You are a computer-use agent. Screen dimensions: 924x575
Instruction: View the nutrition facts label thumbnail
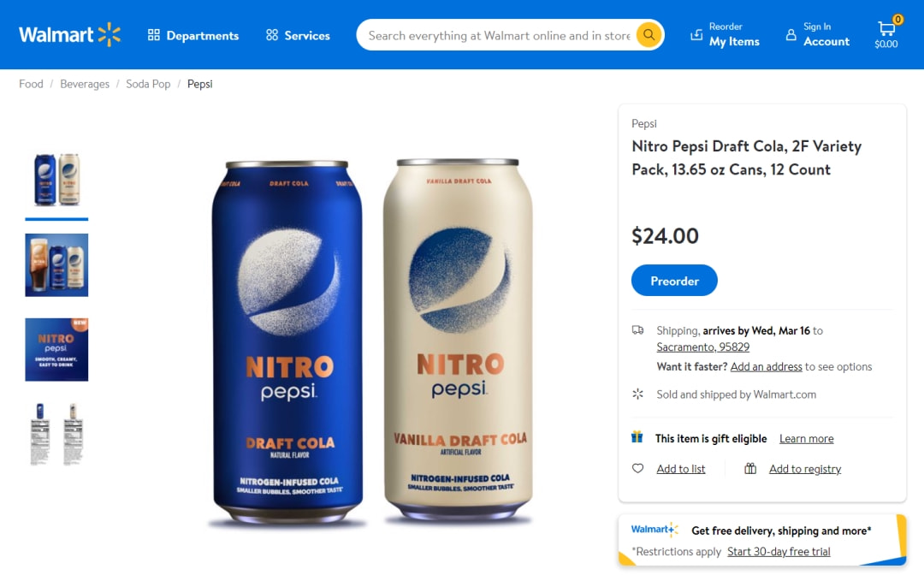click(x=56, y=432)
